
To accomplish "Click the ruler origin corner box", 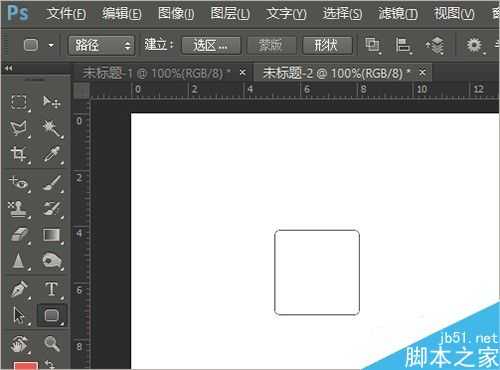I will pyautogui.click(x=81, y=90).
